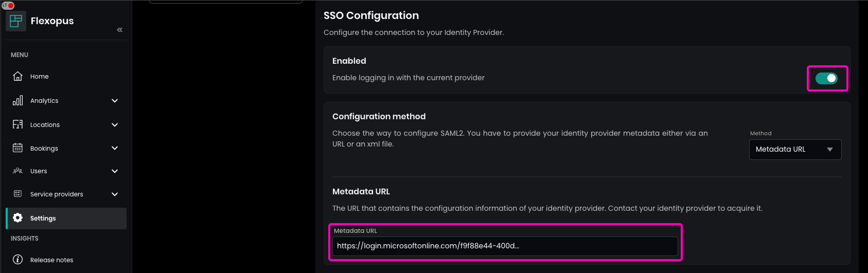Click the Analytics bar chart icon
The height and width of the screenshot is (273, 868).
pos(17,100)
